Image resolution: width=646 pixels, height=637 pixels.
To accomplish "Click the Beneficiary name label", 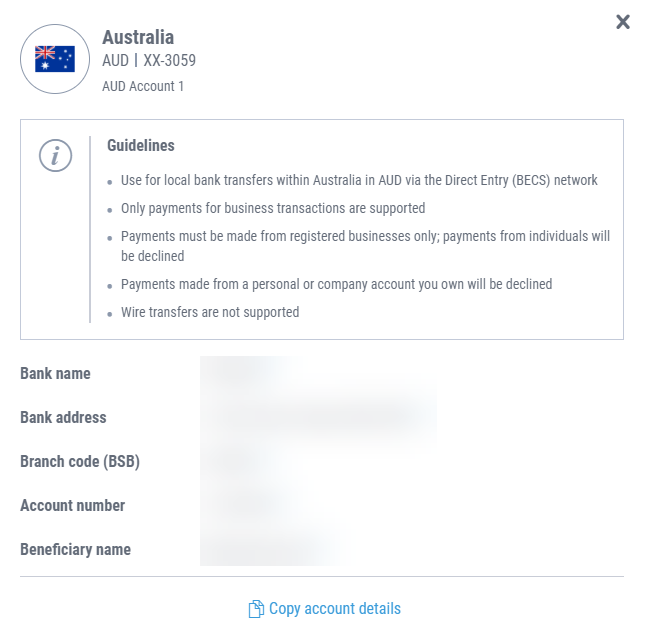I will point(75,550).
